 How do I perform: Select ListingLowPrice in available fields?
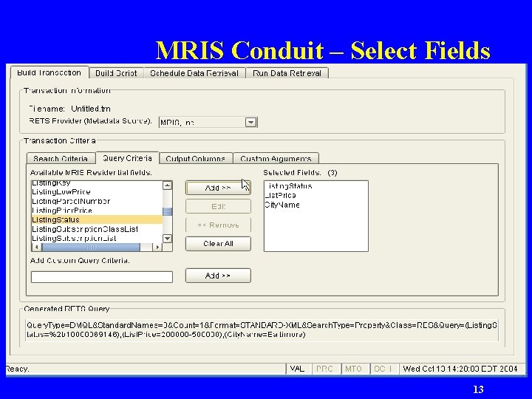coord(97,191)
